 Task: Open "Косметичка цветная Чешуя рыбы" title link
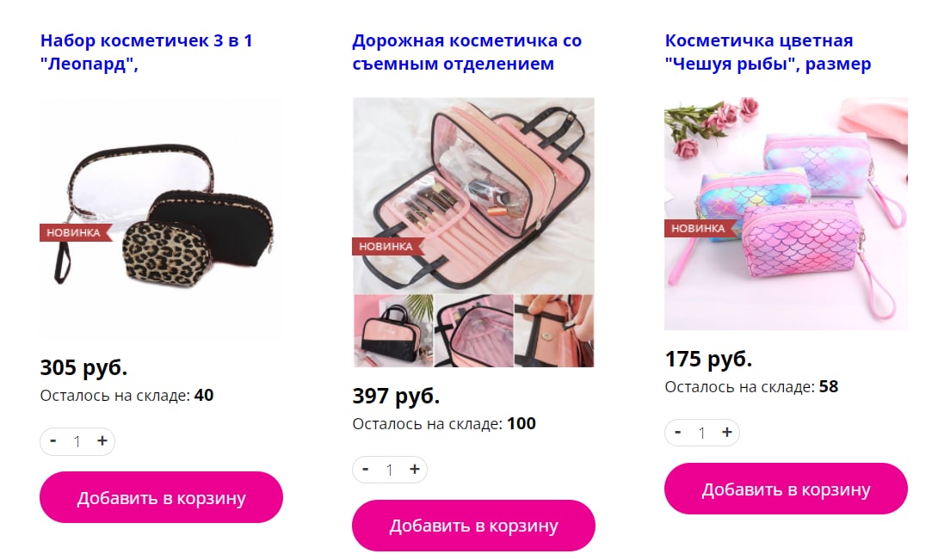pyautogui.click(x=768, y=52)
